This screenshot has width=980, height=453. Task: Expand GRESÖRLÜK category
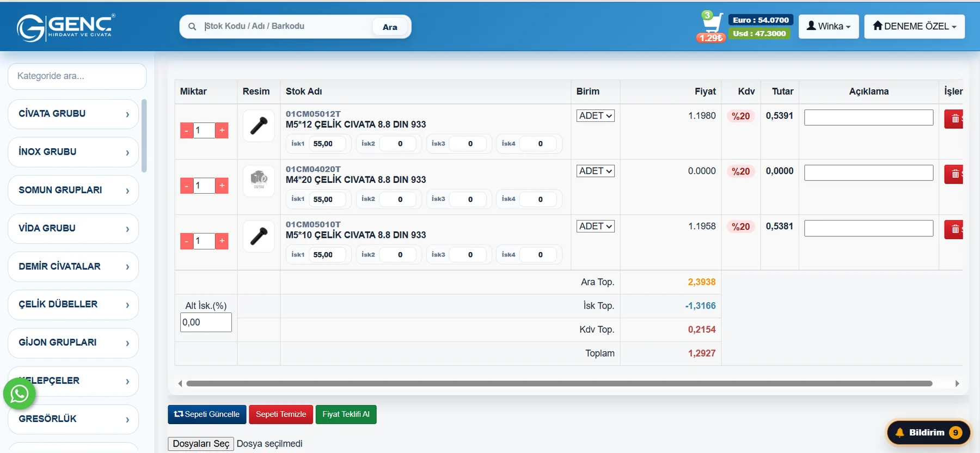73,419
